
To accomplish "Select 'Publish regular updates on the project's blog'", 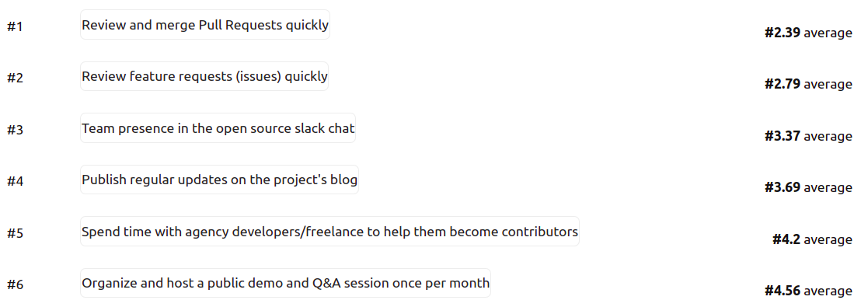I will (219, 180).
